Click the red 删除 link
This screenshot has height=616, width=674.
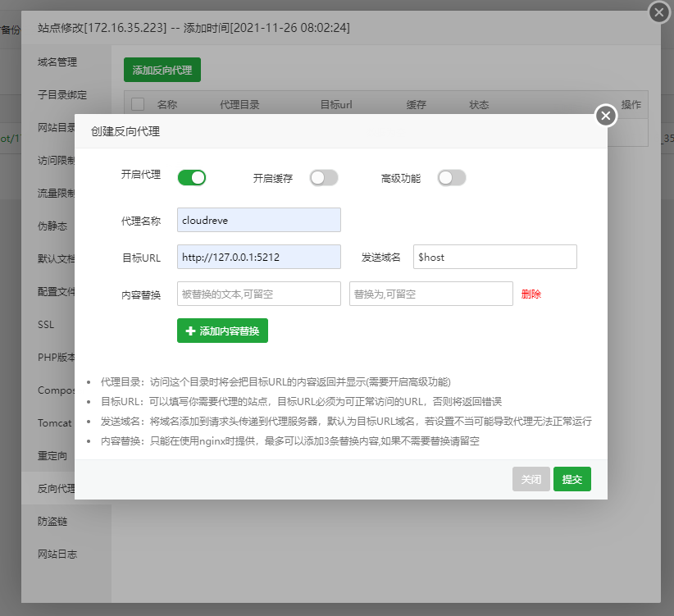531,294
